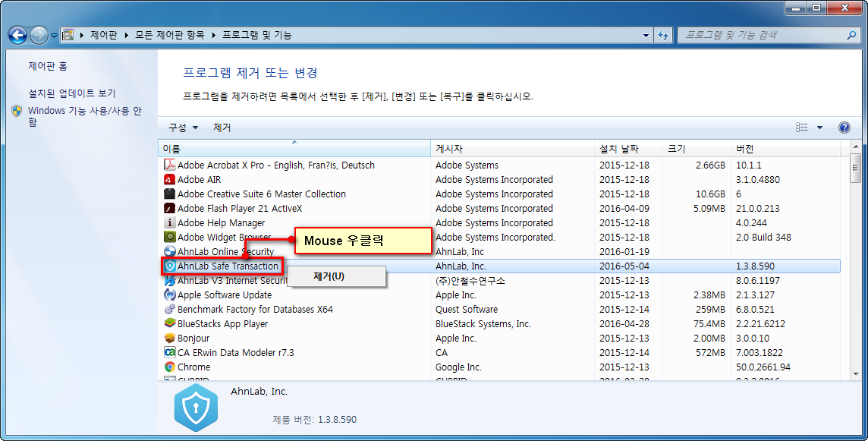Open Windows 기능 사용/사용 안 함 link
Image resolution: width=868 pixels, height=441 pixels.
(85, 116)
